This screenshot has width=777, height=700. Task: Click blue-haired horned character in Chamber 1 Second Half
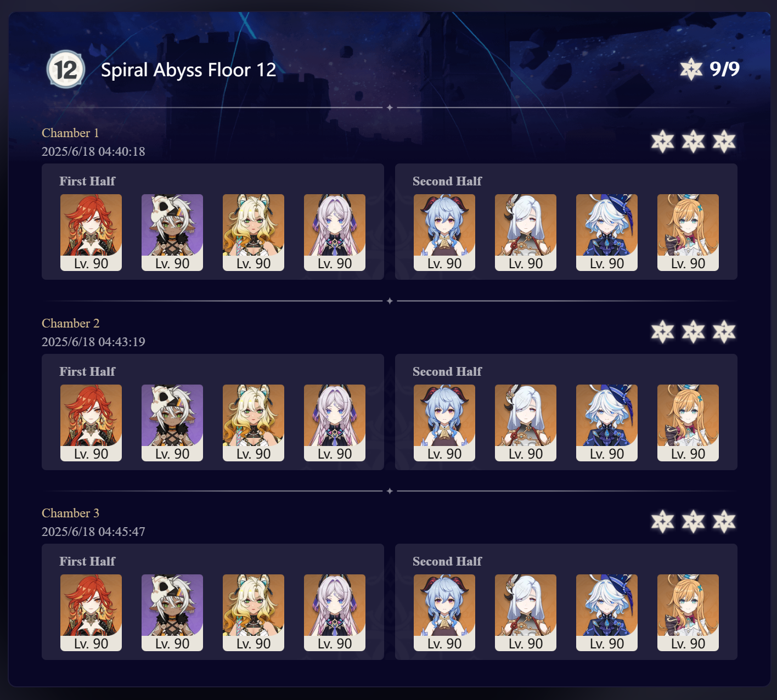(x=444, y=233)
